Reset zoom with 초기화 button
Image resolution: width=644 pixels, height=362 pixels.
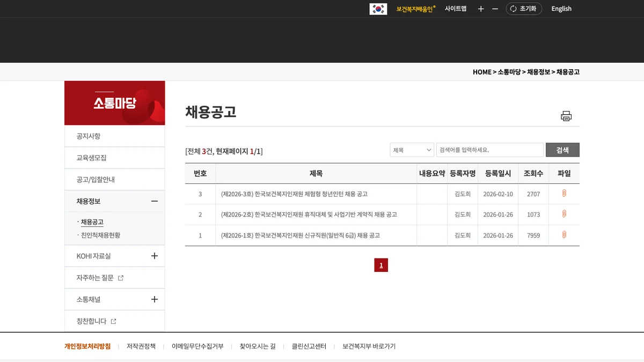click(x=523, y=9)
